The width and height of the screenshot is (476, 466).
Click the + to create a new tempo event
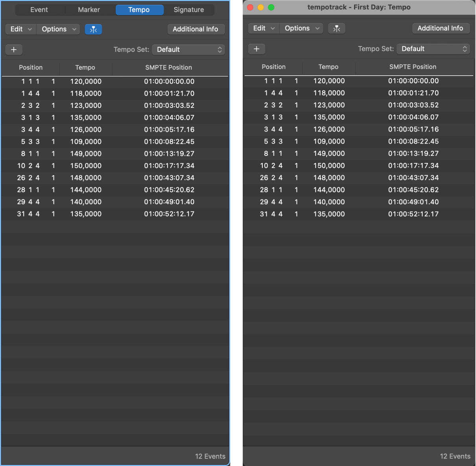(x=14, y=50)
